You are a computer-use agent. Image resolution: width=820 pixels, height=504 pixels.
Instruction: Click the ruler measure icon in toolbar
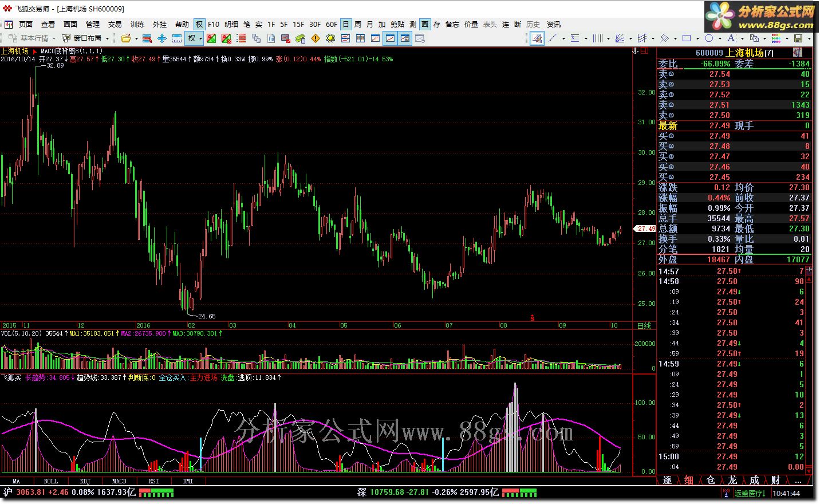[177, 38]
